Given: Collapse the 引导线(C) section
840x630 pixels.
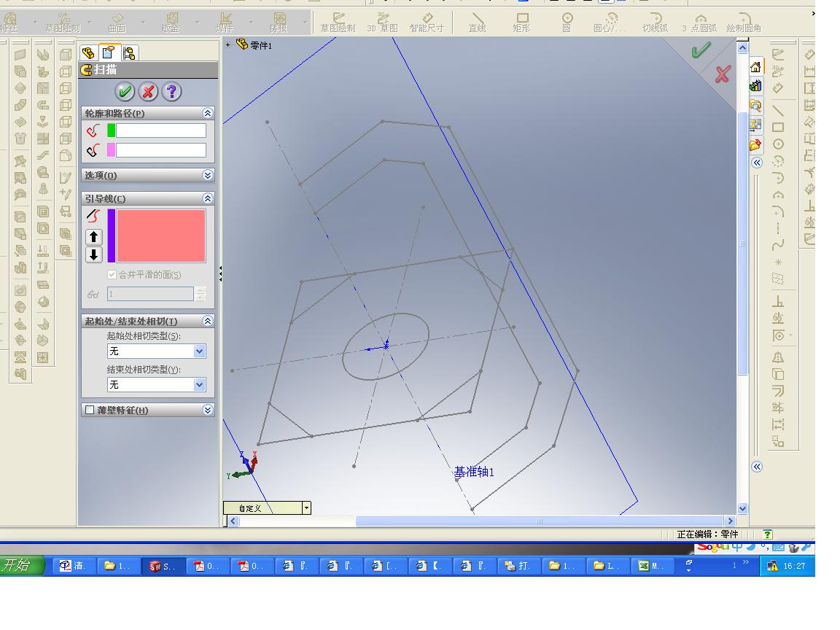Looking at the screenshot, I should [208, 198].
